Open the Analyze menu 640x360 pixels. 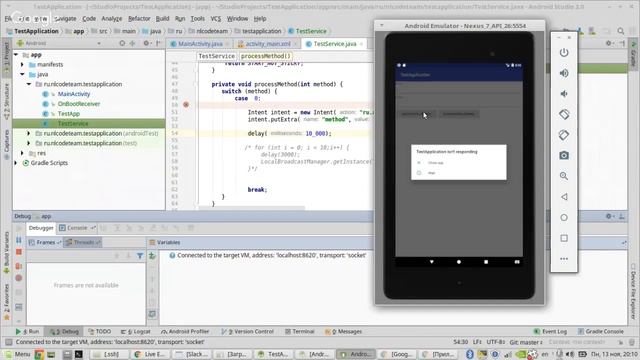click(111, 19)
